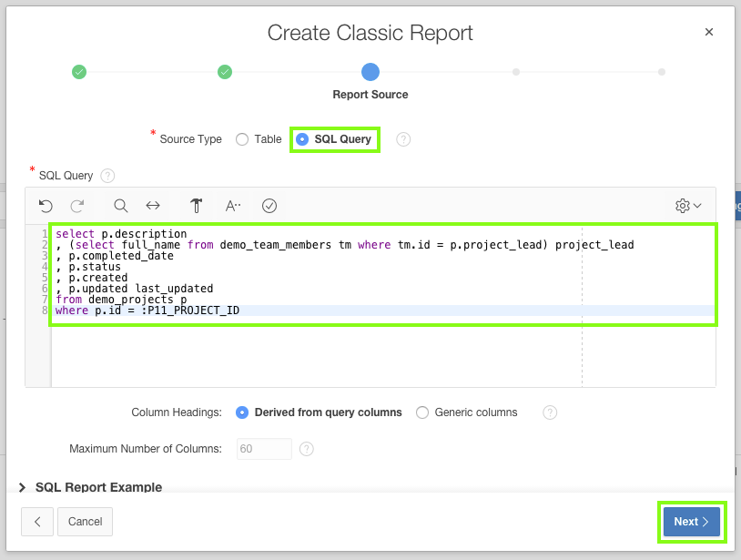This screenshot has height=560, width=741.
Task: Click the first completed wizard step
Action: point(78,71)
